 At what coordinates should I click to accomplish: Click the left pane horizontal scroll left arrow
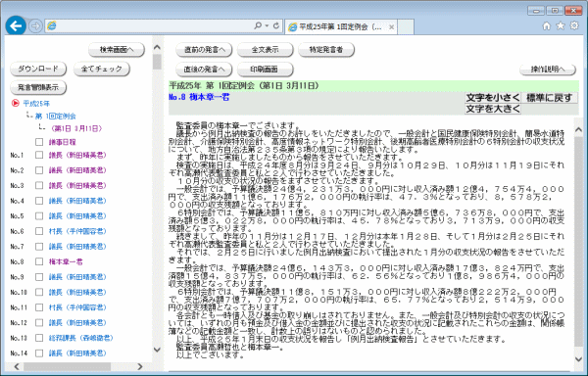(x=17, y=366)
